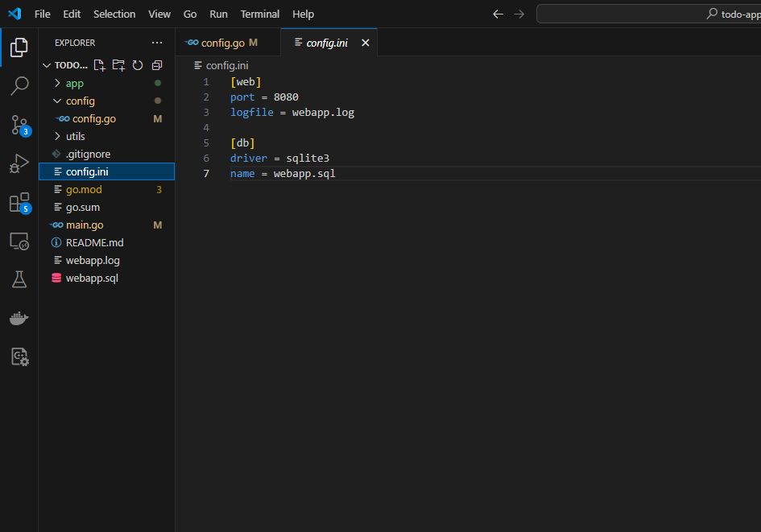
Task: Expand the utils folder
Action: click(107, 136)
